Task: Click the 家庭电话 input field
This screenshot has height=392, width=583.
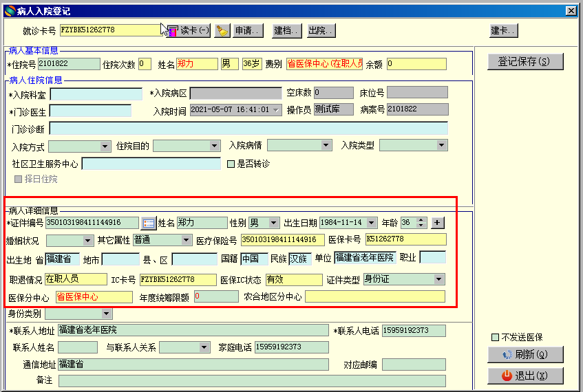Action: click(x=292, y=347)
